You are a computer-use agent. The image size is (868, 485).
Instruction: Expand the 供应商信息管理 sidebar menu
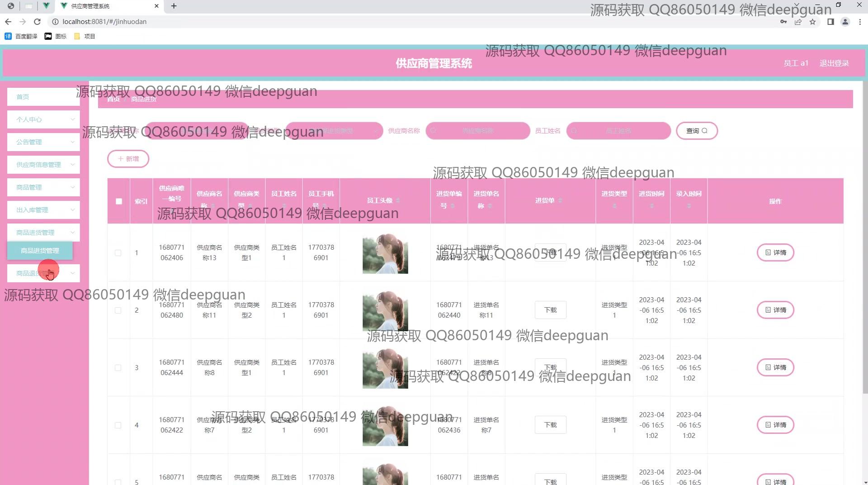pyautogui.click(x=43, y=165)
